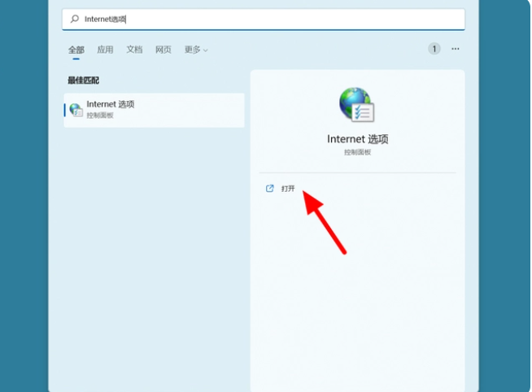532x392 pixels.
Task: Expand the 更多 dropdown
Action: tap(196, 50)
